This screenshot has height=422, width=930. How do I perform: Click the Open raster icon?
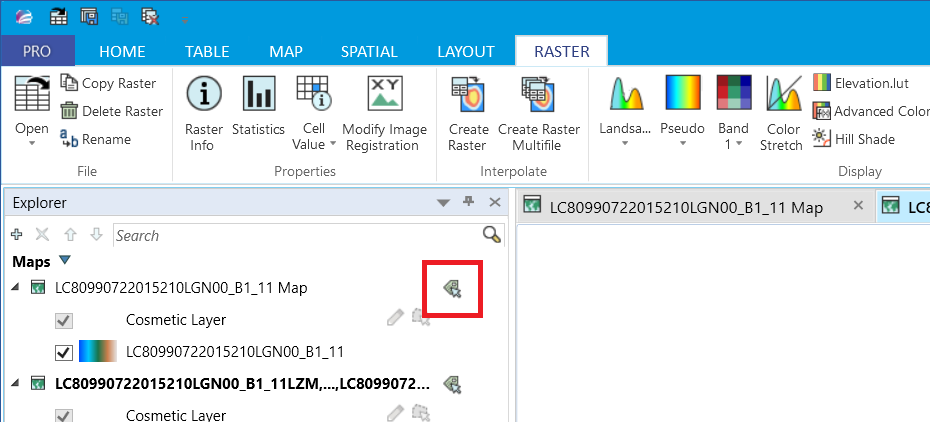[32, 94]
